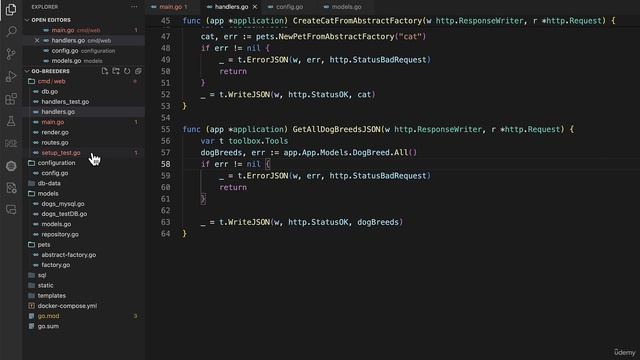Open abstract-factory.go in the file tree
This screenshot has width=640, height=360.
click(x=69, y=255)
